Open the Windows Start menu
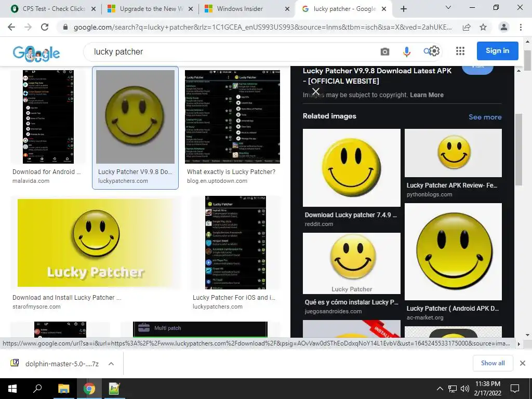The width and height of the screenshot is (532, 399). click(12, 389)
